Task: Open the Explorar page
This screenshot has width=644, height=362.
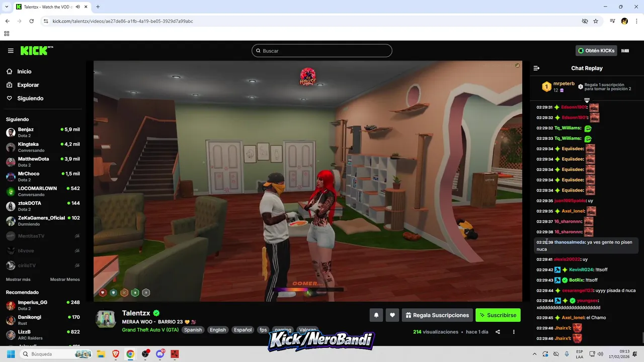Action: point(28,85)
